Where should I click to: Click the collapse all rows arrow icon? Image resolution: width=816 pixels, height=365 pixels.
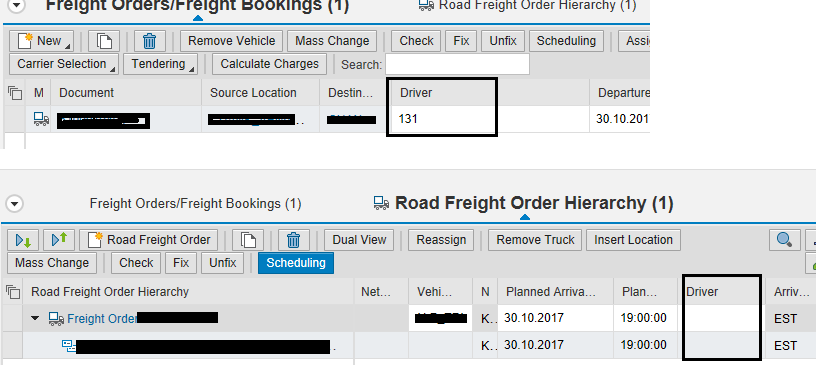[59, 240]
